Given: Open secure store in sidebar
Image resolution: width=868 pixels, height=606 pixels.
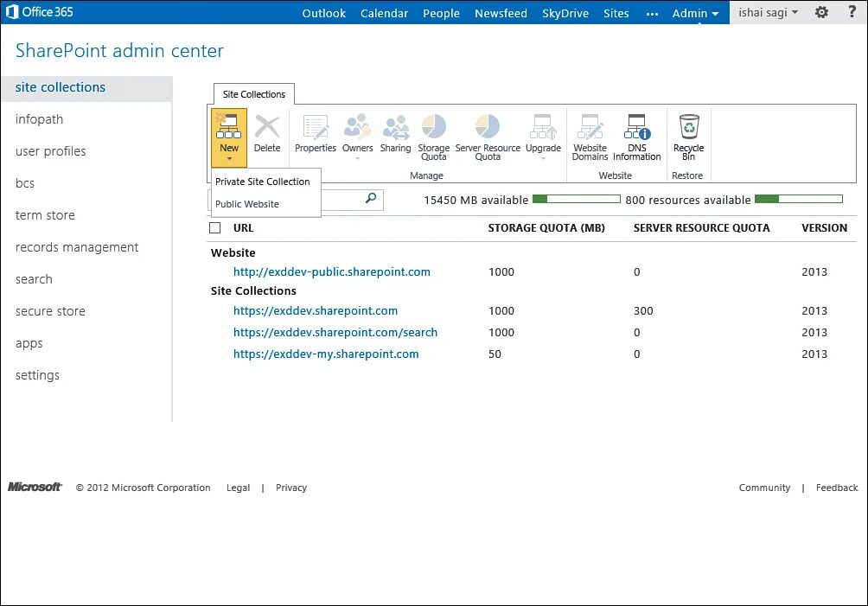Looking at the screenshot, I should click(x=50, y=311).
